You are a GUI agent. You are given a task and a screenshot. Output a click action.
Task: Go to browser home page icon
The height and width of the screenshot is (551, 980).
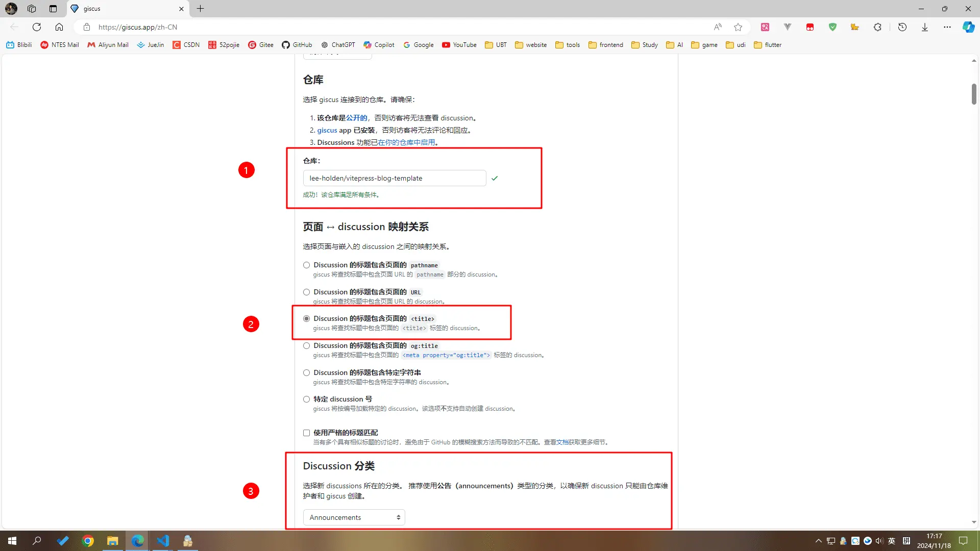coord(59,27)
